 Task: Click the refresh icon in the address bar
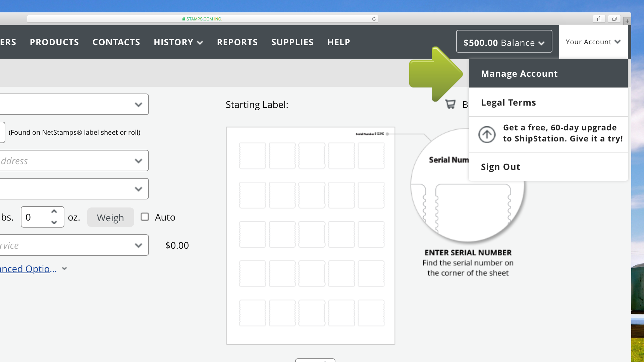[x=374, y=19]
